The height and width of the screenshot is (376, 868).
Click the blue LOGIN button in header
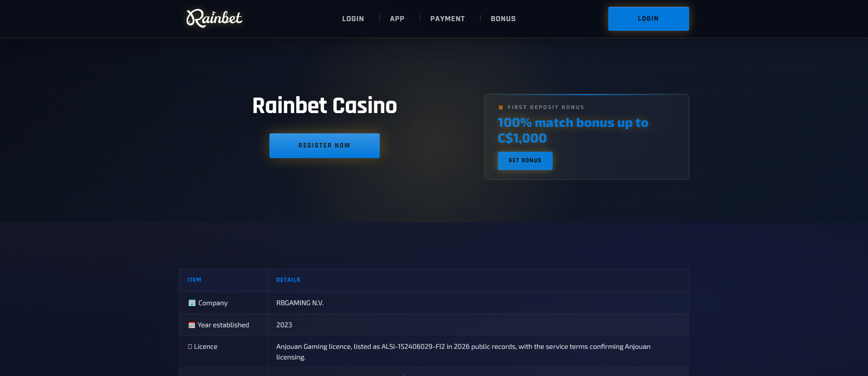tap(648, 19)
